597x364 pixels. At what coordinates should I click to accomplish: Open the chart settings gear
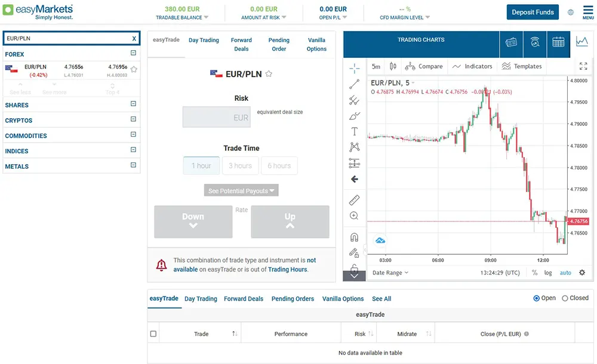pyautogui.click(x=582, y=273)
